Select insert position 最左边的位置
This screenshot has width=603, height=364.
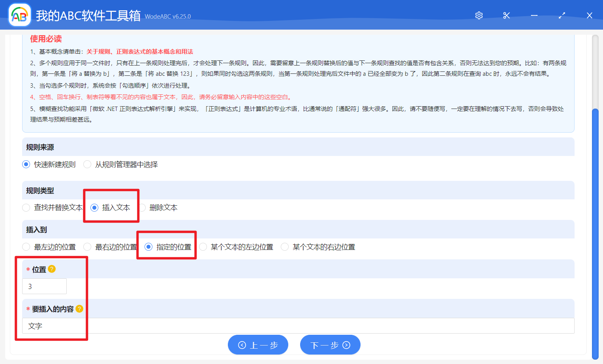(26, 247)
